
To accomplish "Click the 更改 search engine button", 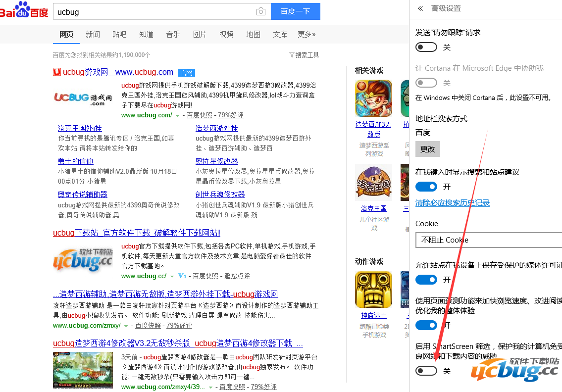I will point(428,149).
